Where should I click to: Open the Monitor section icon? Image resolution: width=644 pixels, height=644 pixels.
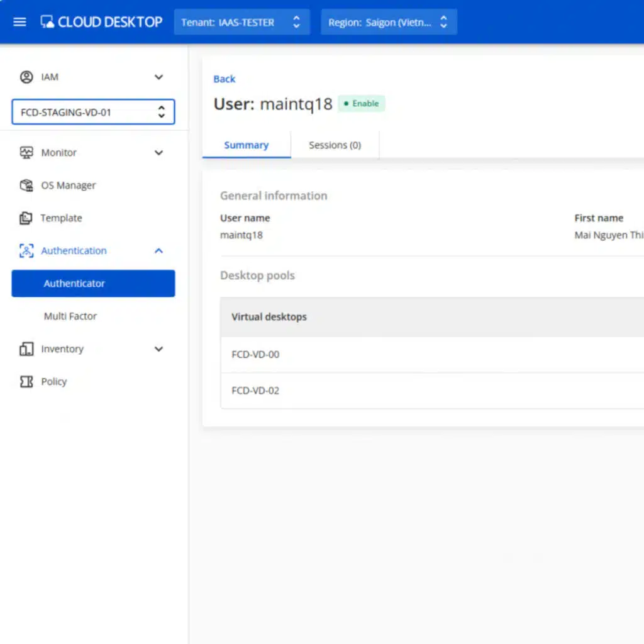pos(26,152)
